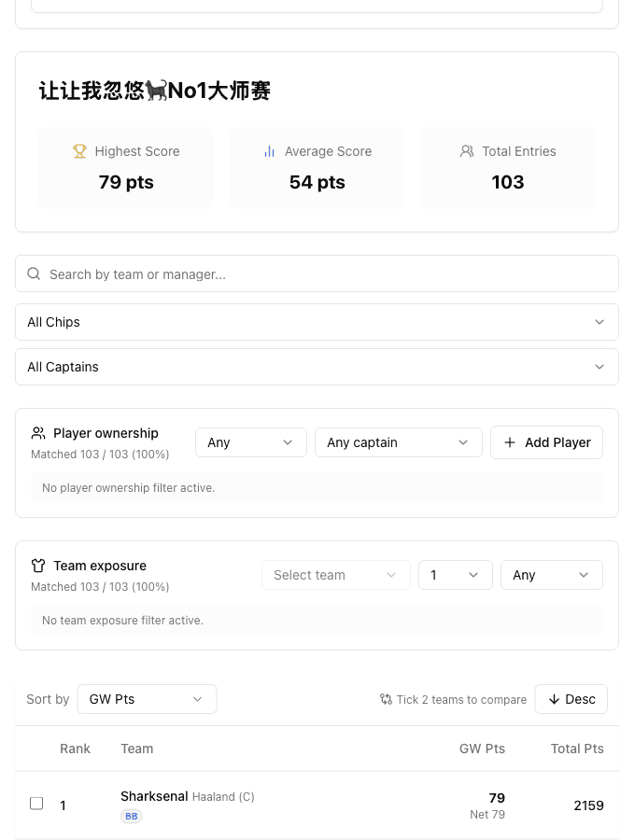Open the Any captain dropdown

click(x=398, y=442)
